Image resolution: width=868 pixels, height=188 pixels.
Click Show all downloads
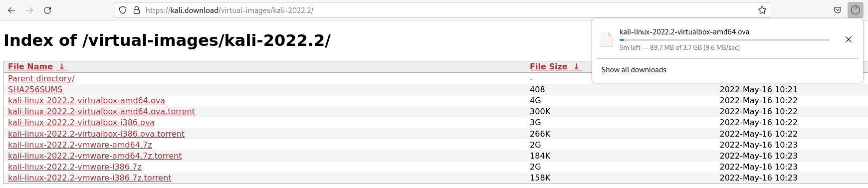pyautogui.click(x=634, y=70)
